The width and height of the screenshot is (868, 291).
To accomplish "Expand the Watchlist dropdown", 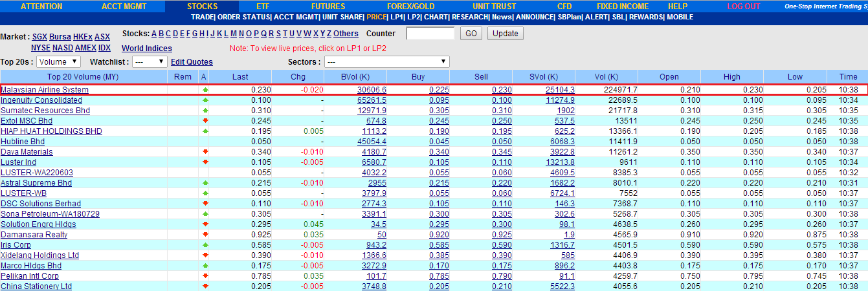I will pos(150,62).
